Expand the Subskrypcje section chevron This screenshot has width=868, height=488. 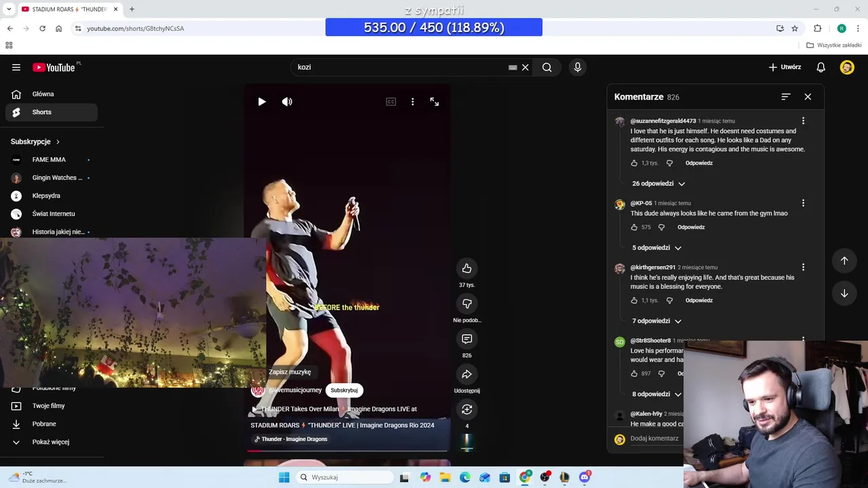pos(58,142)
